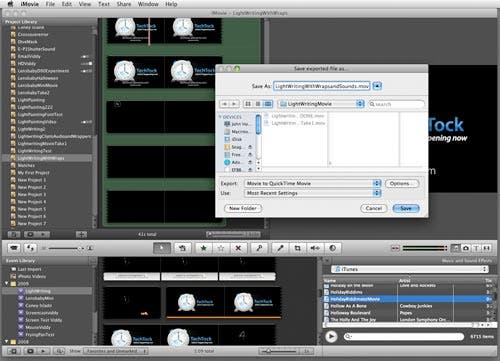Image resolution: width=500 pixels, height=361 pixels.
Task: Expand the 2008 events folder
Action: pos(6,342)
